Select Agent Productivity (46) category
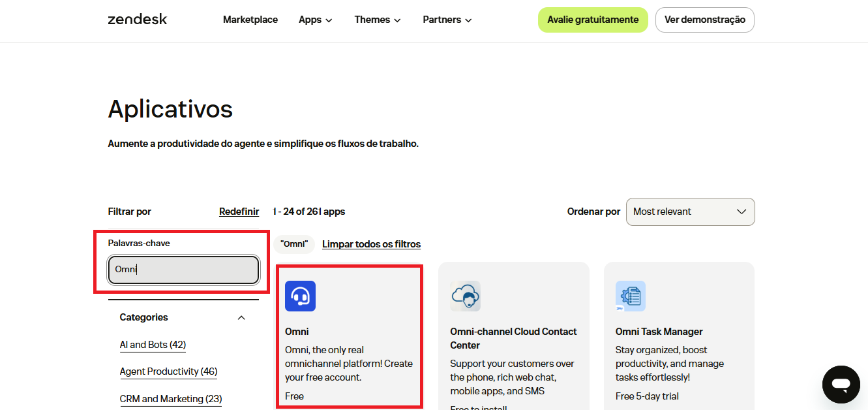 (168, 371)
